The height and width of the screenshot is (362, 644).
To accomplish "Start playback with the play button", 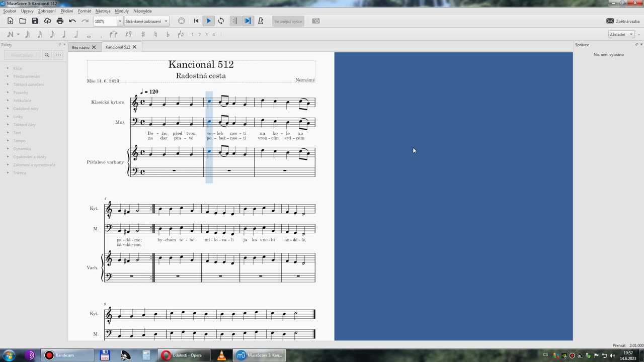I will point(209,21).
